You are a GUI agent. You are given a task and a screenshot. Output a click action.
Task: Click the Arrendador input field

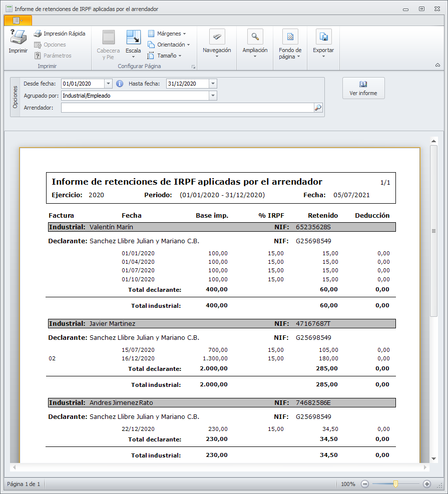coord(187,108)
